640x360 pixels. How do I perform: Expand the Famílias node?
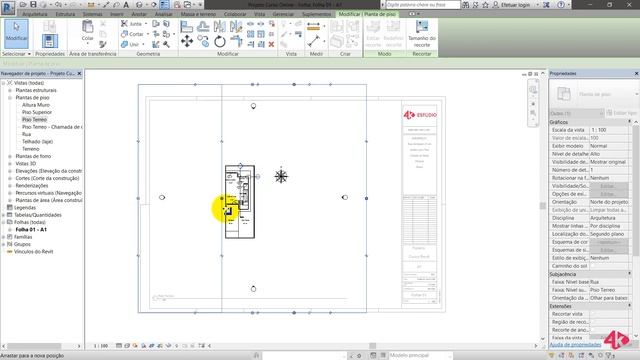pyautogui.click(x=4, y=237)
